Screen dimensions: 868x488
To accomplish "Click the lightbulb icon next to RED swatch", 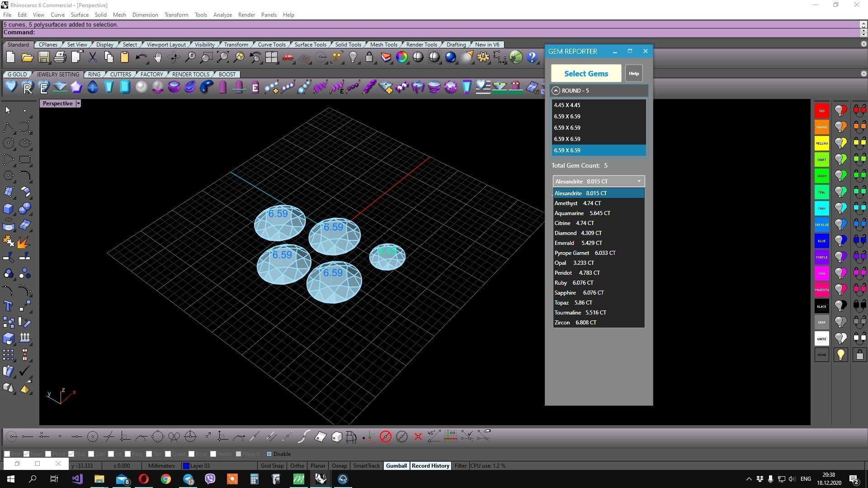I will (840, 111).
